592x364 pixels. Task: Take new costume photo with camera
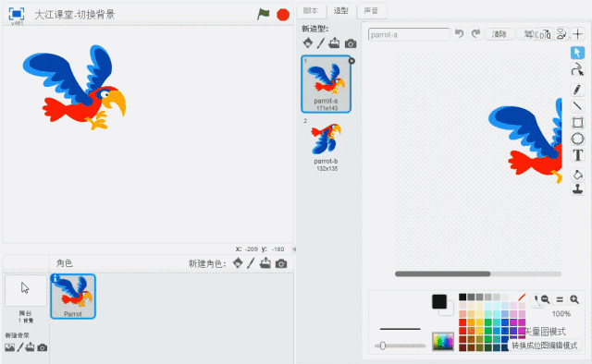(351, 43)
